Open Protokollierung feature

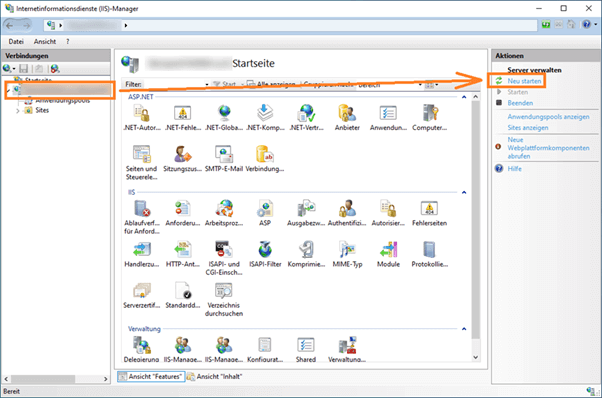(x=429, y=254)
